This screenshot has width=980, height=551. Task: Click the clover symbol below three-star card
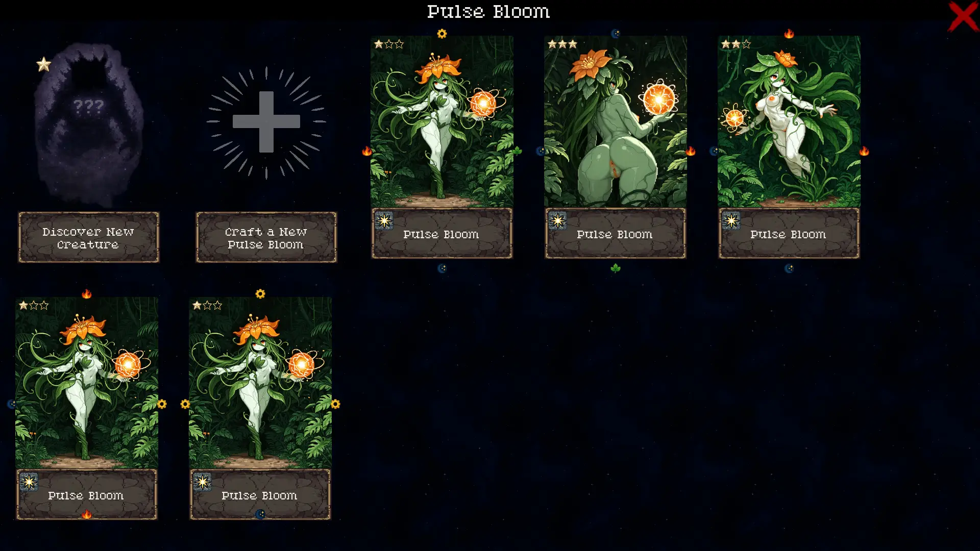tap(616, 268)
